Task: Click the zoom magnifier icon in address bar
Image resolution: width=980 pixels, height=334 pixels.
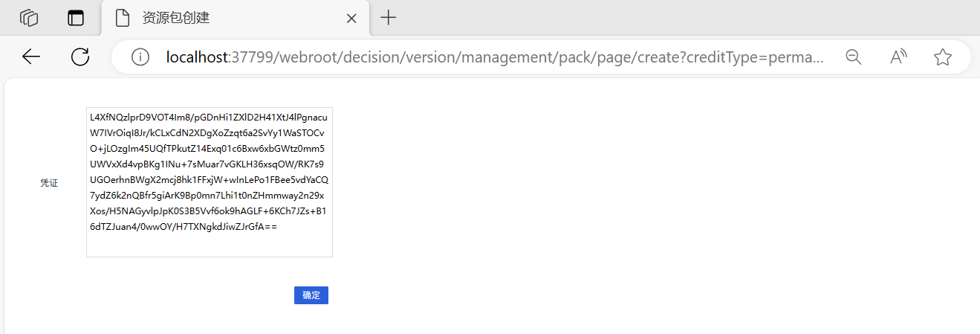Action: [854, 57]
